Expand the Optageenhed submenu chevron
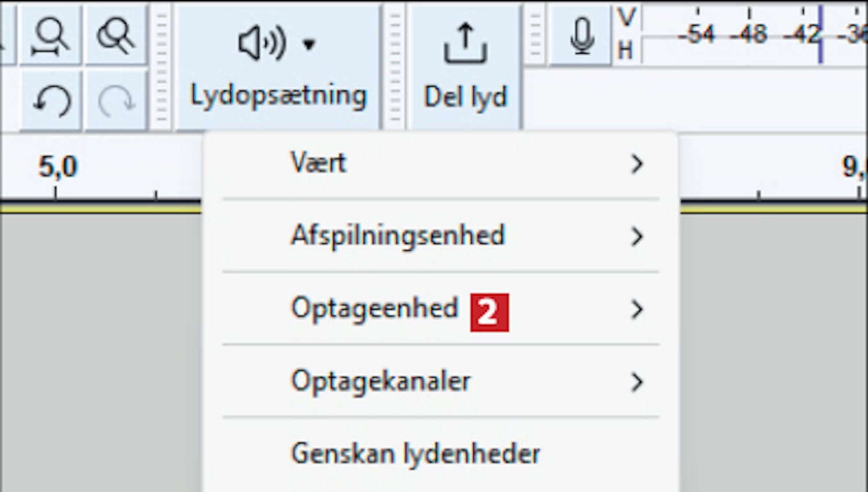 637,309
